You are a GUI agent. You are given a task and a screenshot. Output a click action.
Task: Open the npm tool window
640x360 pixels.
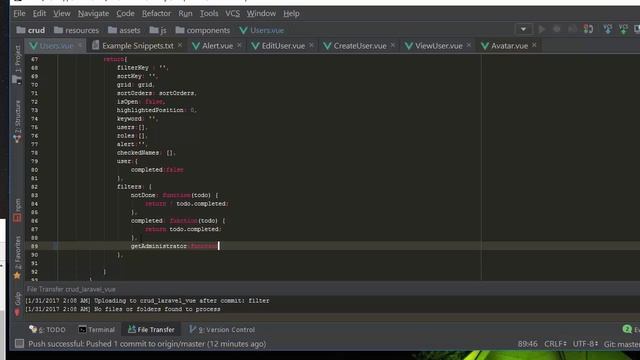[x=17, y=210]
